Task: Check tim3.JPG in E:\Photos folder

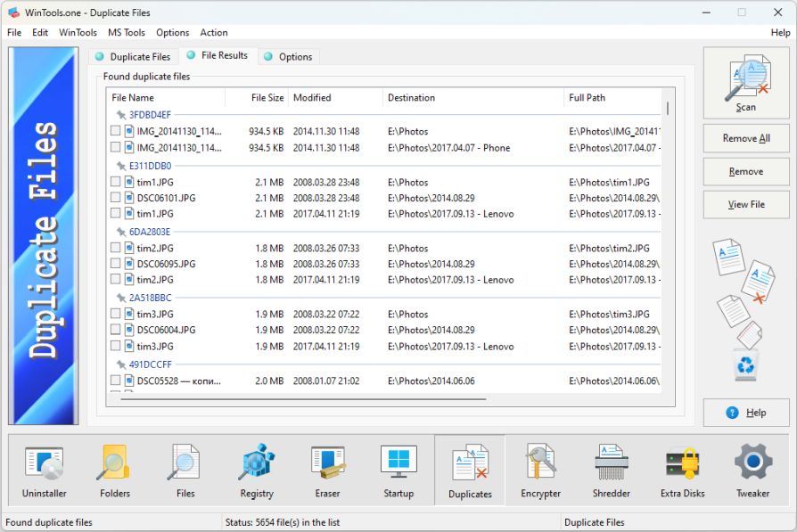Action: click(115, 314)
